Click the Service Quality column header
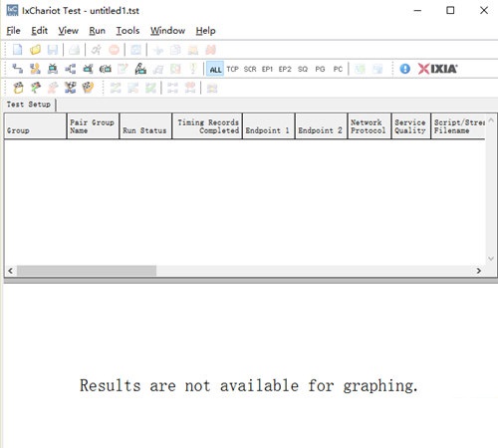 [411, 126]
